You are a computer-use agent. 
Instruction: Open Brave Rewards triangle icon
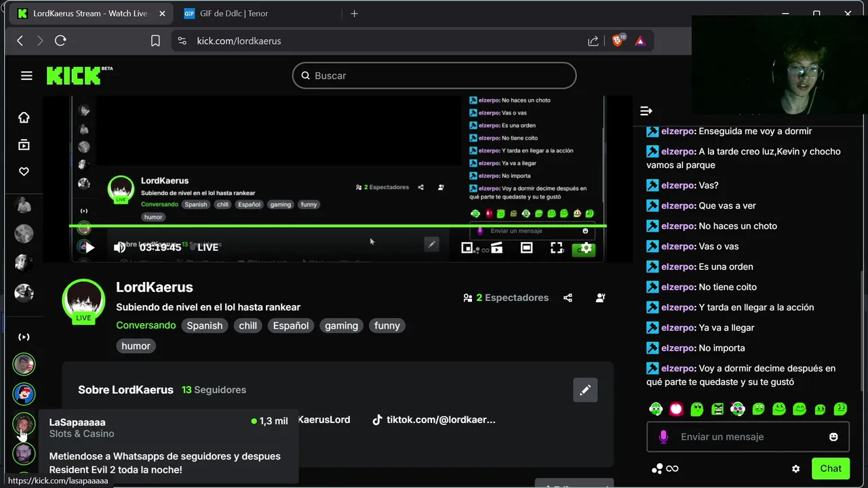[x=639, y=41]
